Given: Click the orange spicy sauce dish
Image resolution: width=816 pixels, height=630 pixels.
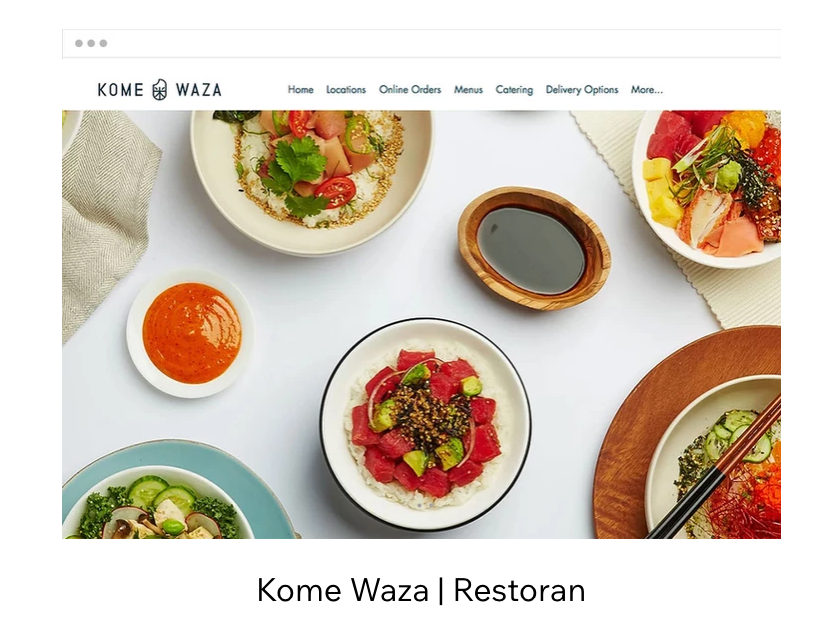Looking at the screenshot, I should point(190,333).
